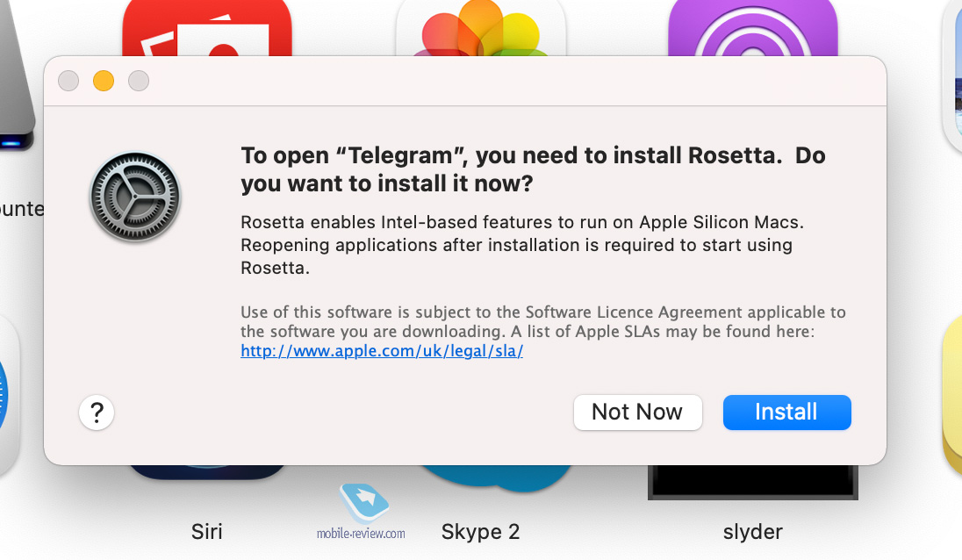The height and width of the screenshot is (560, 962).
Task: Click the System Preferences gear icon in the dialog
Action: 135,197
